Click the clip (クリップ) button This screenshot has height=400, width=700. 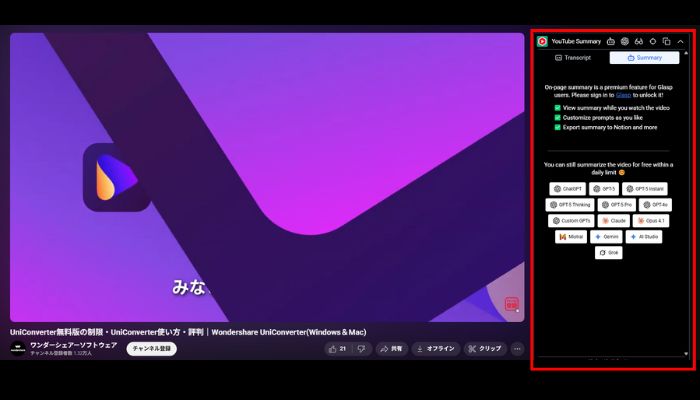pos(485,349)
